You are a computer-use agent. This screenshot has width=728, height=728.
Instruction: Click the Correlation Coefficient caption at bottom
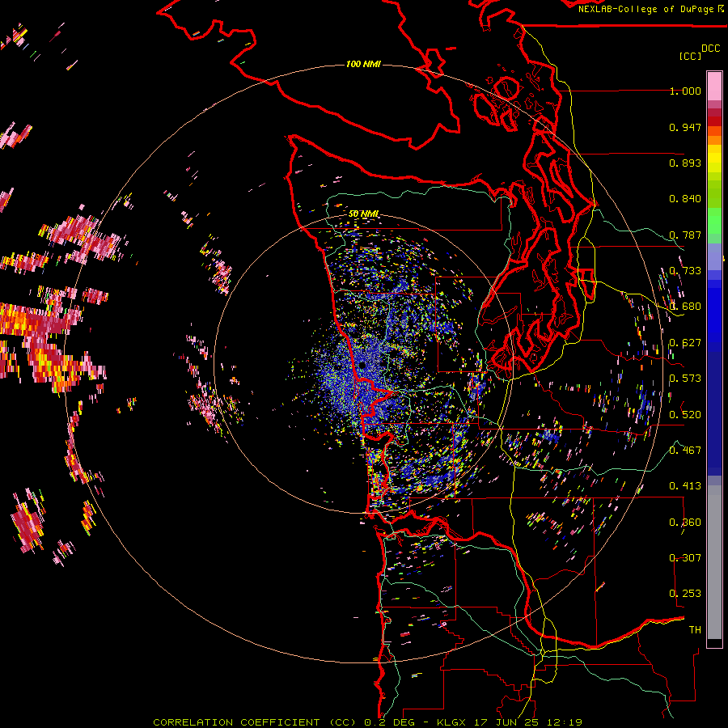click(368, 722)
